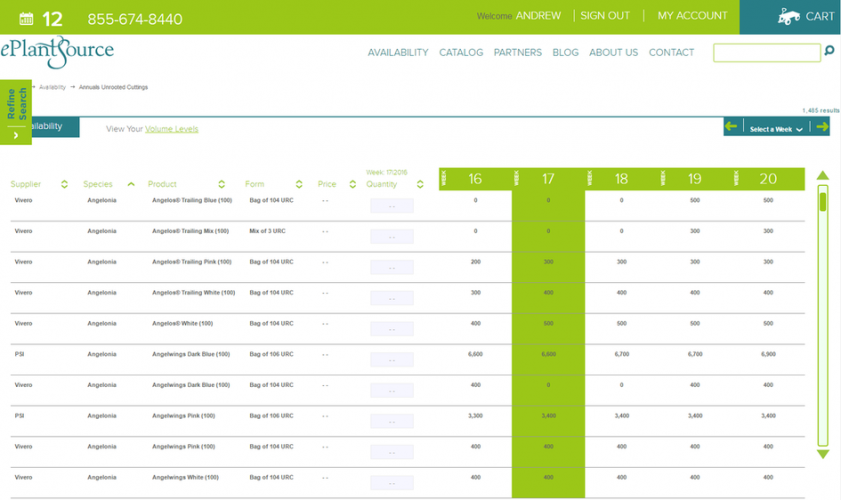Click the table scroll down triangle
Viewport: 841px width, 500px height.
coord(823,454)
